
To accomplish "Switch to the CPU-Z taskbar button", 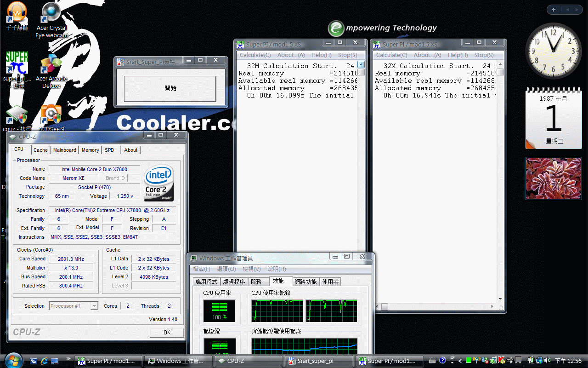I will point(249,361).
